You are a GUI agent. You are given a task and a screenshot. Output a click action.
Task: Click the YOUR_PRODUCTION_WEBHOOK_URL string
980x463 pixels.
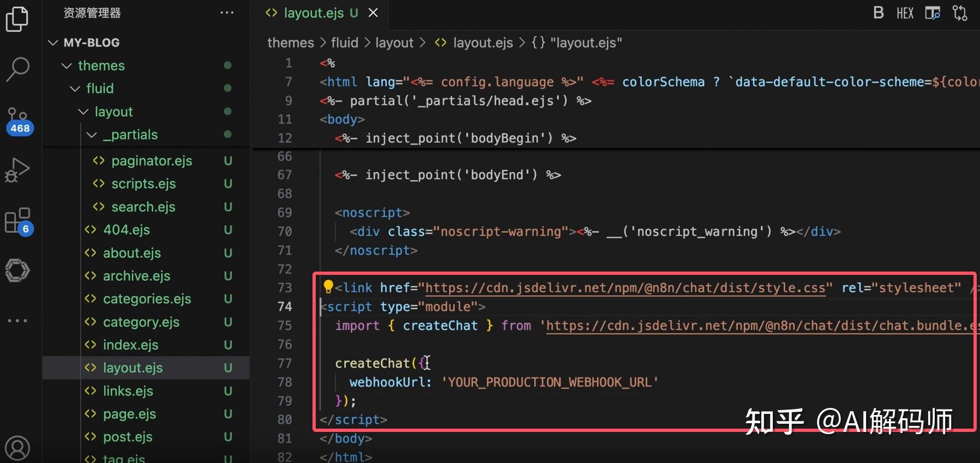[550, 382]
